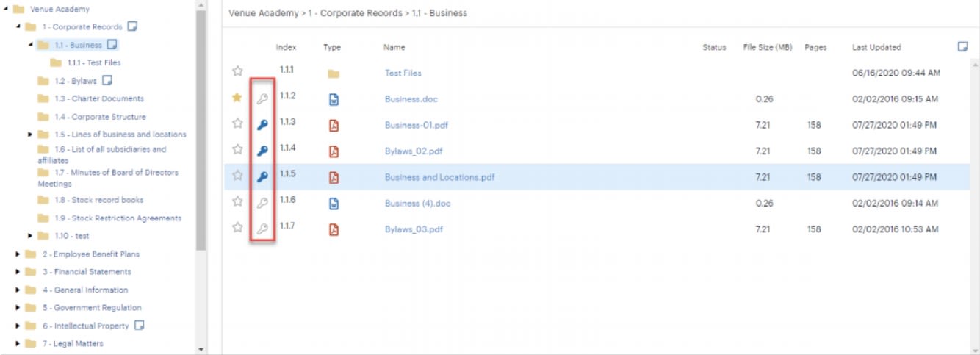Expand the 1.10 - test folder
This screenshot has width=980, height=355.
click(30, 236)
